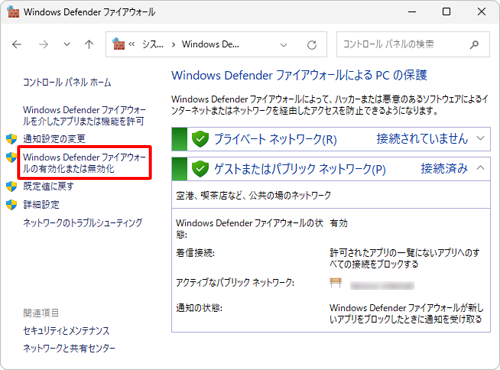
Task: Click the Windows Defender ファイアウォールによる PC の保護 heading
Action: tap(299, 75)
